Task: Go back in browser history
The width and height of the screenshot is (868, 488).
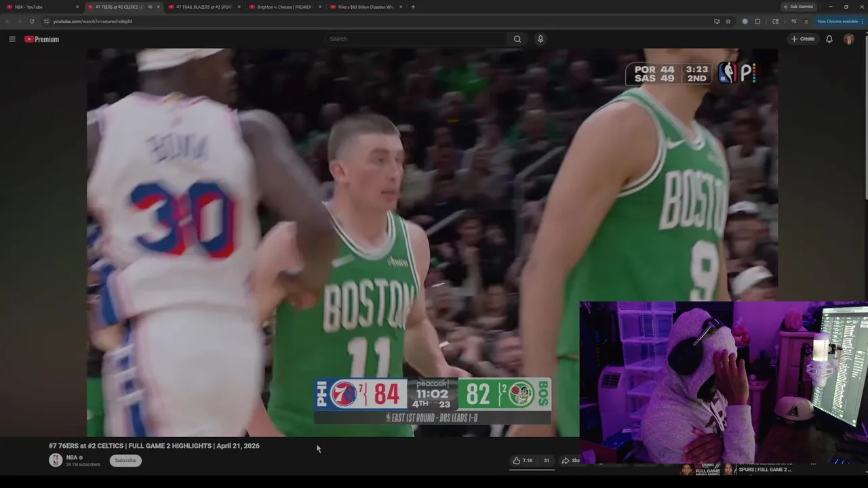Action: click(7, 21)
